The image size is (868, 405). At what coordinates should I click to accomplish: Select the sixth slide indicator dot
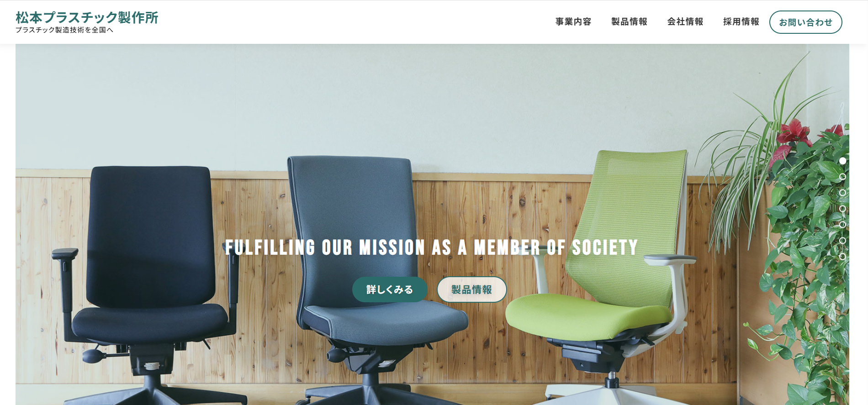click(x=843, y=241)
